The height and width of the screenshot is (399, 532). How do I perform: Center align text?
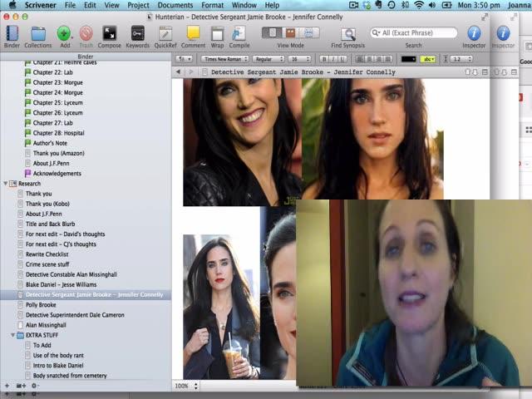point(369,59)
